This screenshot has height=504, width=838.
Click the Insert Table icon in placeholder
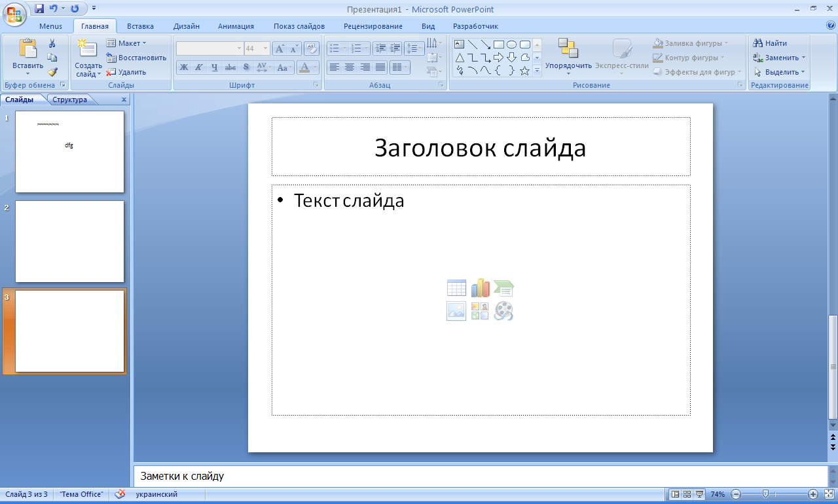(x=456, y=288)
